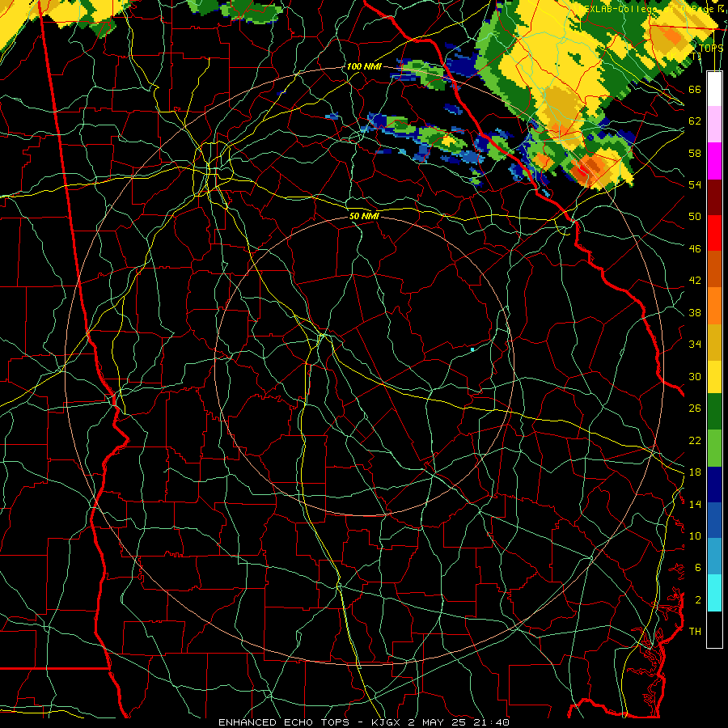Viewport: 728px width, 728px height.
Task: Click the cyan legend swatch
Action: 714,593
